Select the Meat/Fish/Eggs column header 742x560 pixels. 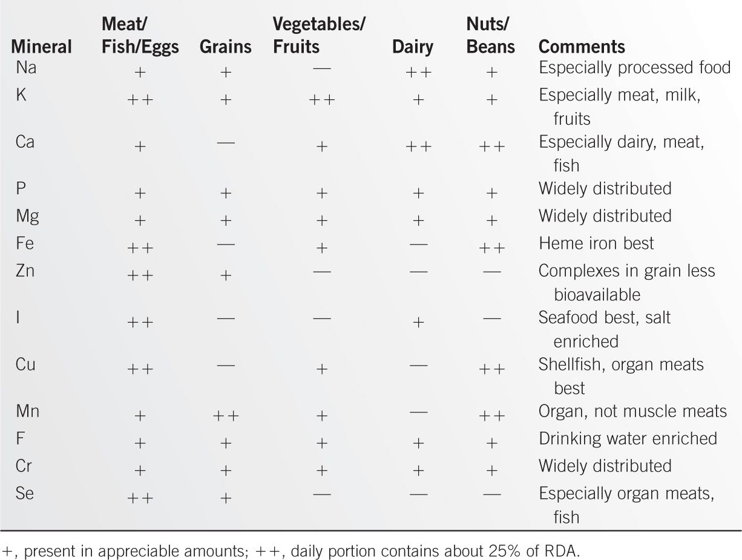pos(140,36)
